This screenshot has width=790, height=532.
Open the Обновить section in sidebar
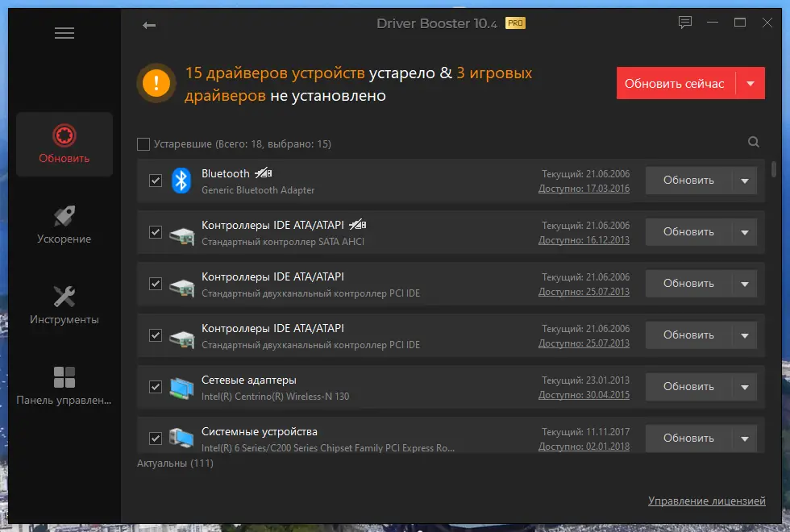click(x=64, y=144)
